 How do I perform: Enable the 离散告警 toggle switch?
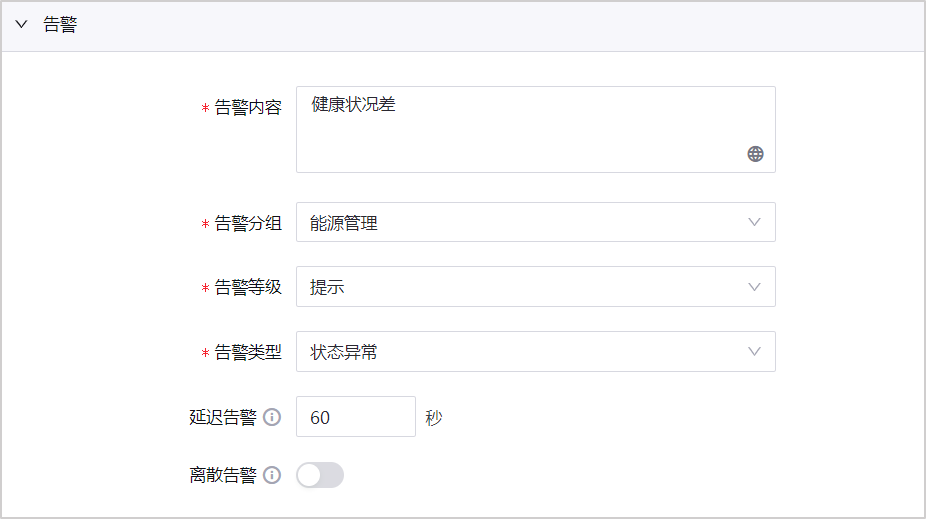(x=320, y=475)
